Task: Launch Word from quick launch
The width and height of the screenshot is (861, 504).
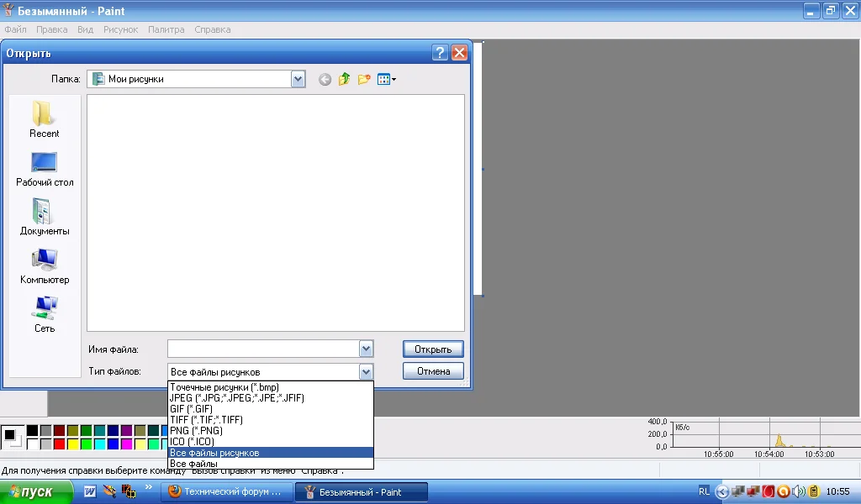Action: [x=90, y=492]
